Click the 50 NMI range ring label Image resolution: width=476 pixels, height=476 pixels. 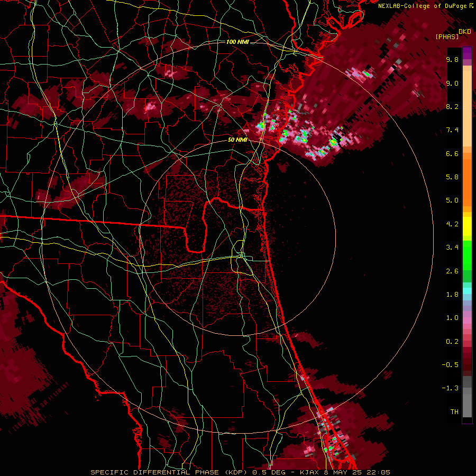pos(237,140)
